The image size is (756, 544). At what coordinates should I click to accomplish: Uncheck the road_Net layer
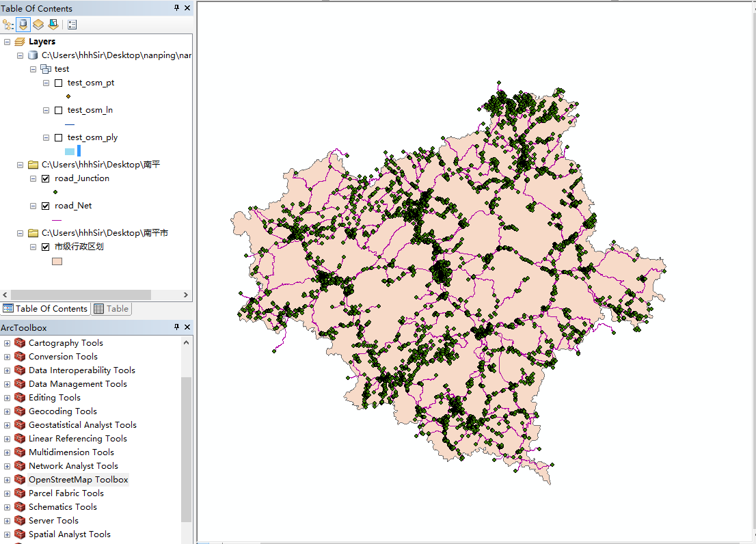tap(46, 206)
